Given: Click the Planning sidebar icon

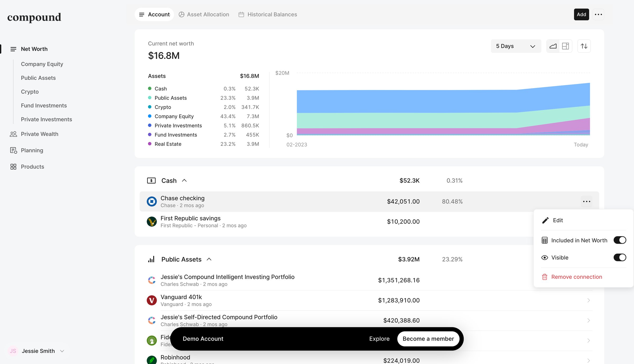Looking at the screenshot, I should pyautogui.click(x=13, y=150).
